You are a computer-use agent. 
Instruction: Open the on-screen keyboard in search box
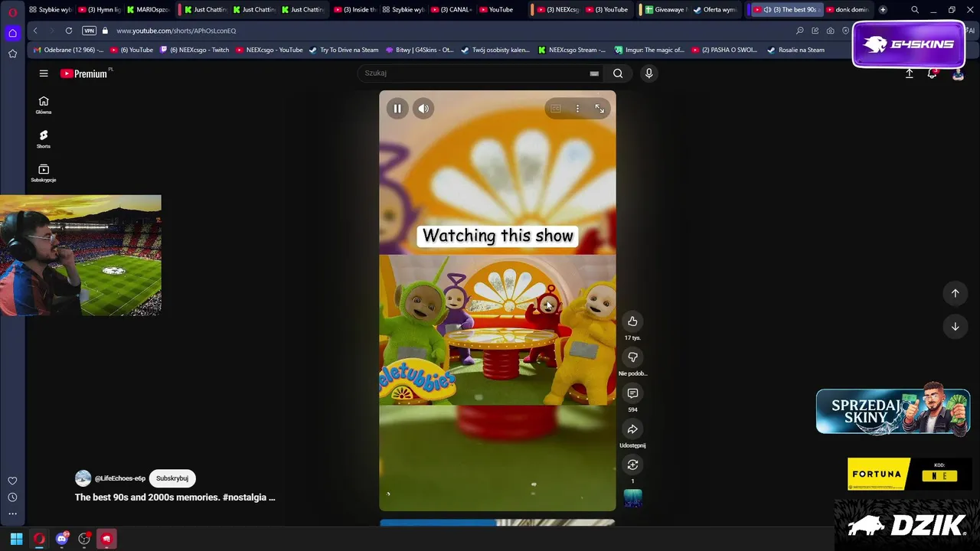pyautogui.click(x=594, y=73)
